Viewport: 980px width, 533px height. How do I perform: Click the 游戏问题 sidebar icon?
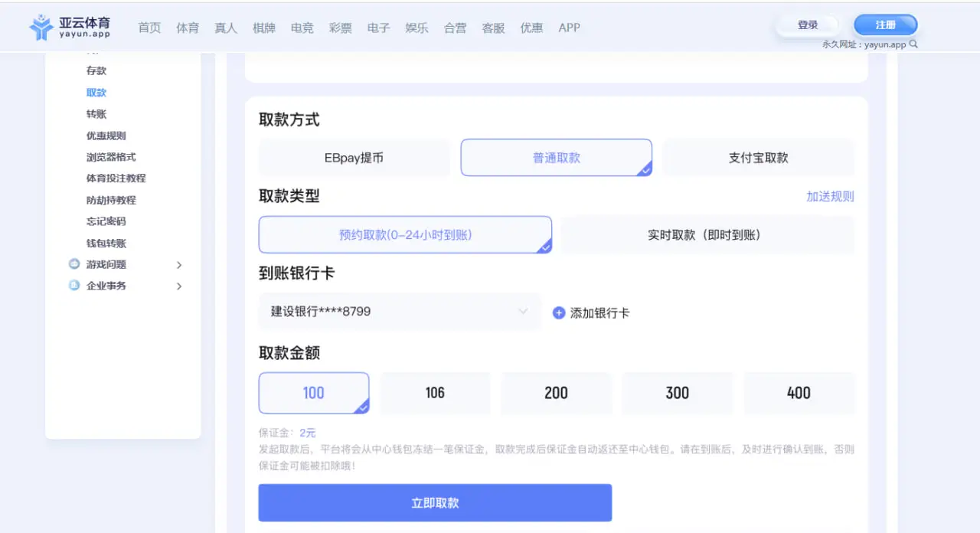pyautogui.click(x=74, y=264)
